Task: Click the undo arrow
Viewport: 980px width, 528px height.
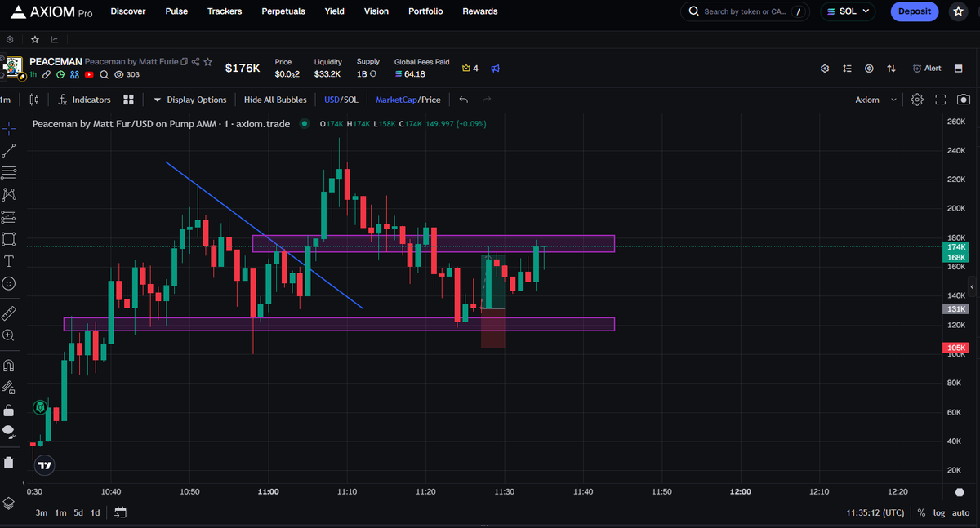Action: [464, 100]
